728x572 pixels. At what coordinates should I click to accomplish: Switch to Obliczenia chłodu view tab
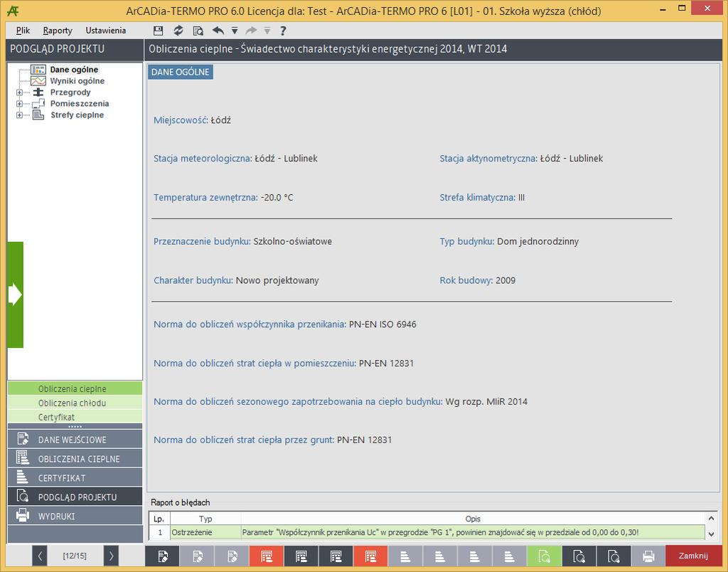click(75, 403)
